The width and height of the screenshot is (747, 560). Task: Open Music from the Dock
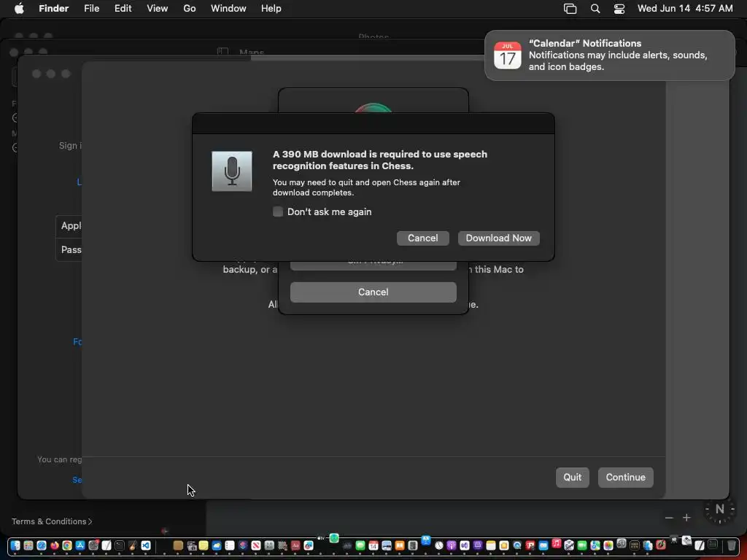(x=557, y=543)
